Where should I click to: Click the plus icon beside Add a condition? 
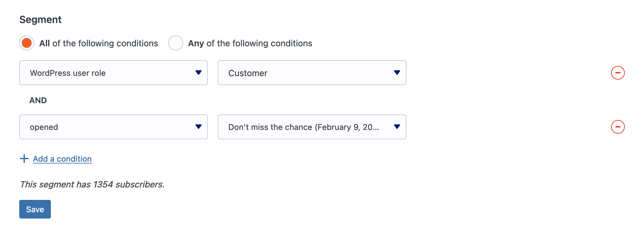24,159
